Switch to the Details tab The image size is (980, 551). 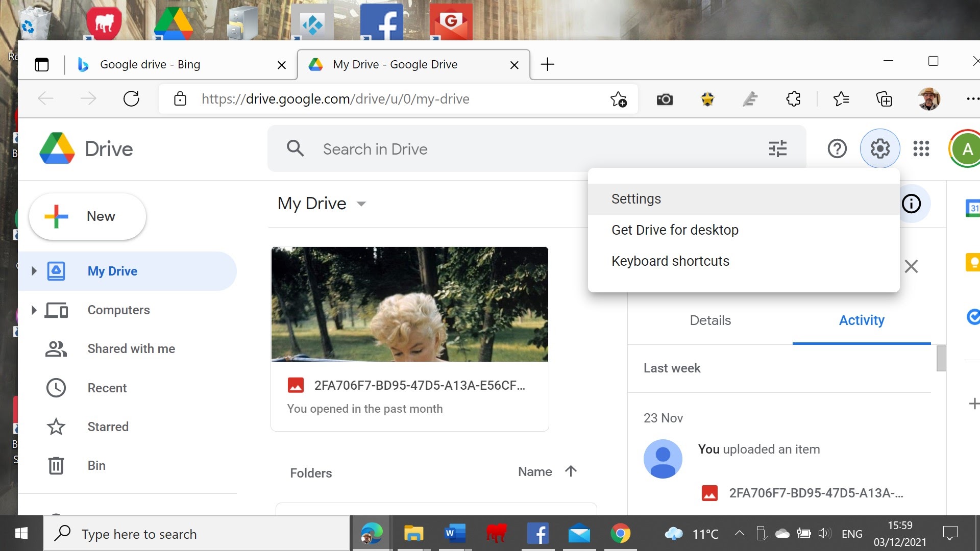(710, 320)
